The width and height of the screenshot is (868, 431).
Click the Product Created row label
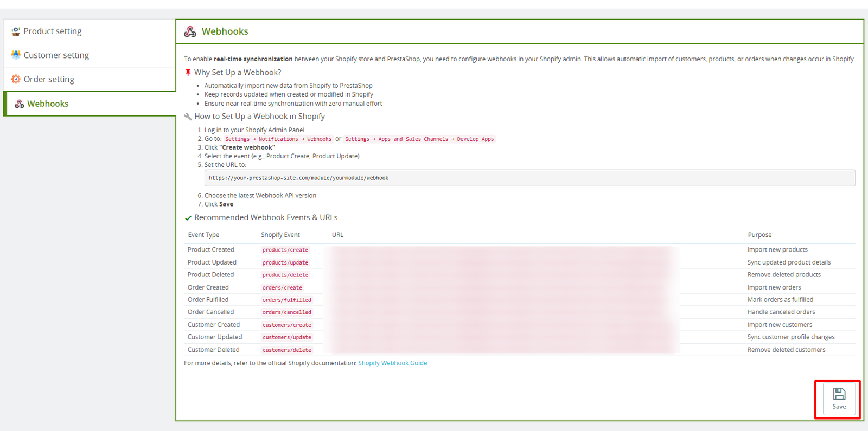pos(211,250)
